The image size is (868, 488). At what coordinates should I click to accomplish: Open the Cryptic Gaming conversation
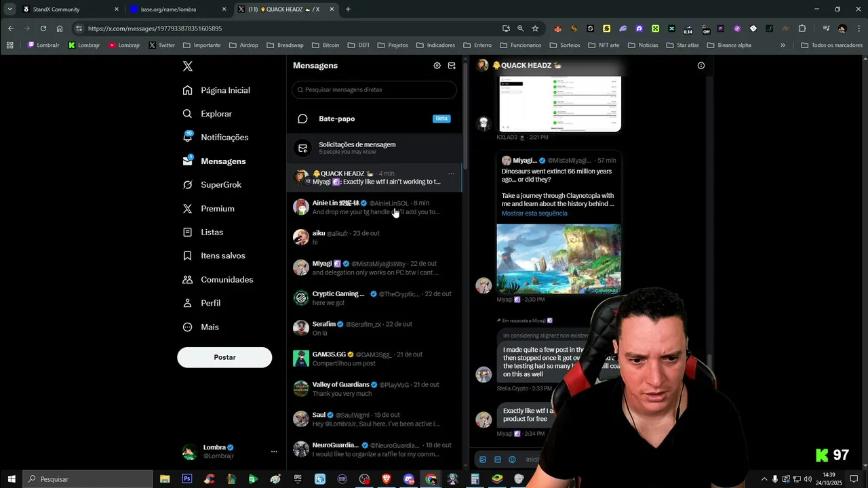coord(374,298)
